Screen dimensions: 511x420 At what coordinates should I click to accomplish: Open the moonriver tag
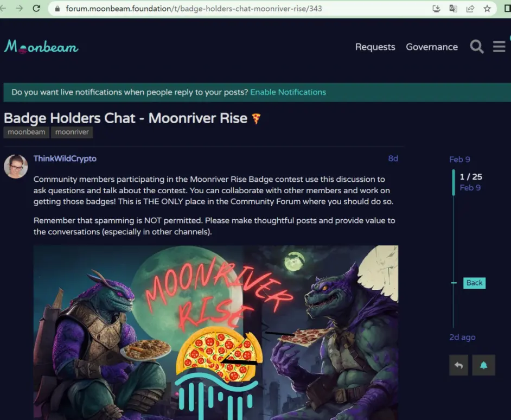(72, 132)
